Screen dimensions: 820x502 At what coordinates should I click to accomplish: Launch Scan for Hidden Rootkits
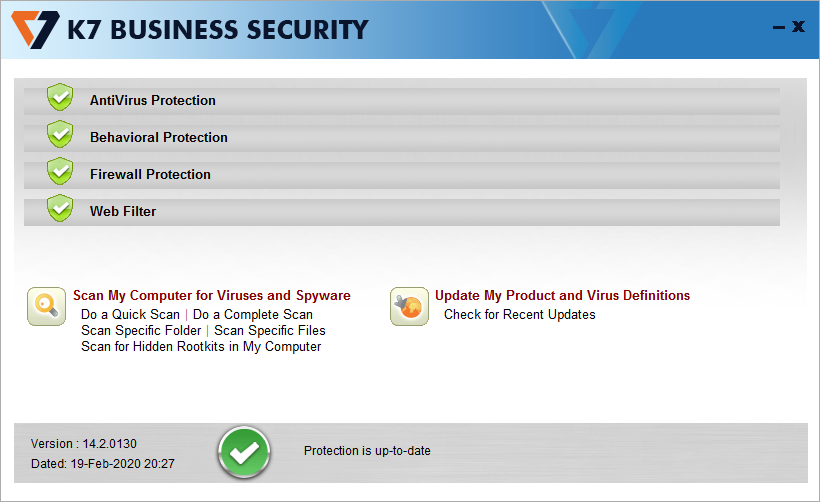[x=201, y=347]
